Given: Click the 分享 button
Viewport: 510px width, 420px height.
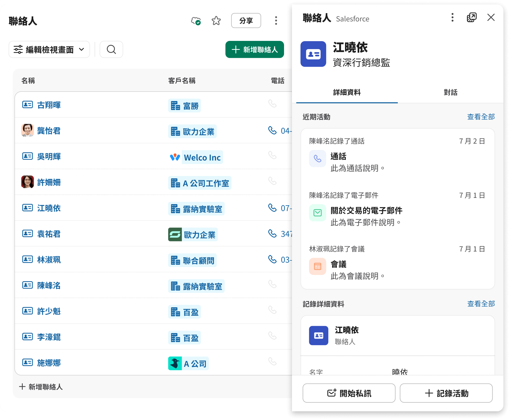Looking at the screenshot, I should point(246,20).
